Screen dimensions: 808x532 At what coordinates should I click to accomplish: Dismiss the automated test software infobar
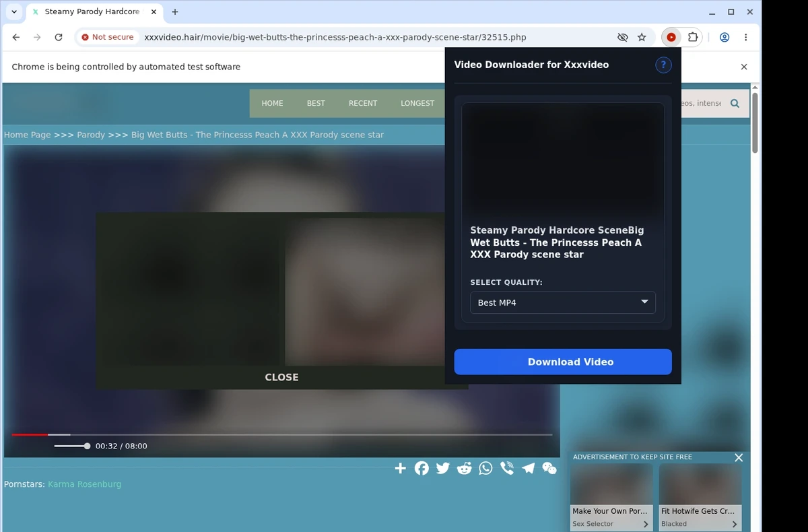tap(744, 67)
